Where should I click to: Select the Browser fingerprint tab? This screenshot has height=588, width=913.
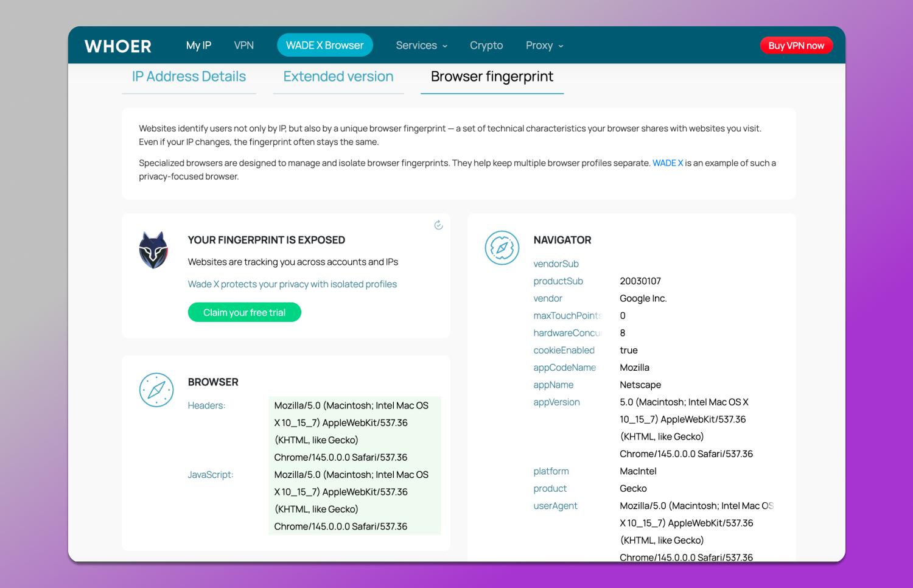point(492,77)
